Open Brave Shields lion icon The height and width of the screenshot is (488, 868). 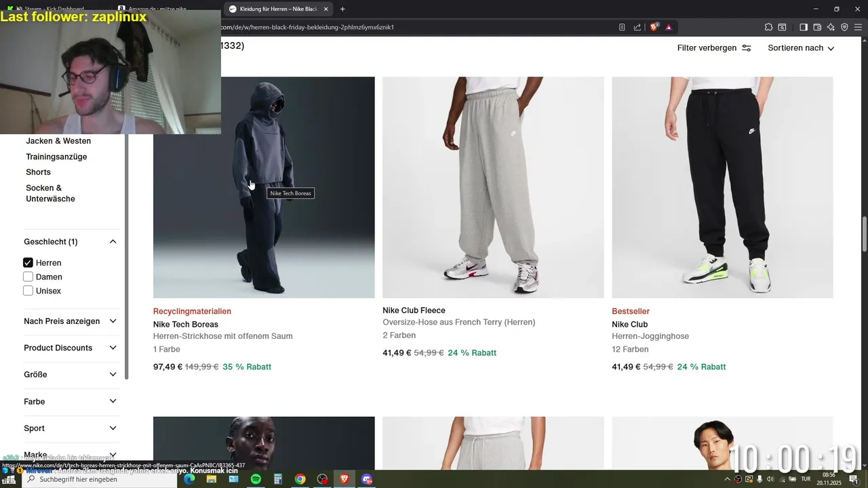[x=654, y=27]
